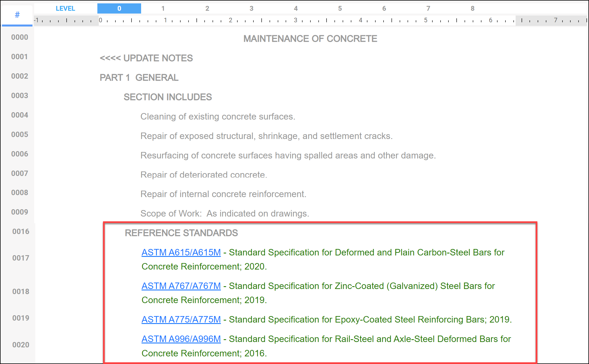Select level 3 in the level bar
The height and width of the screenshot is (364, 589).
coord(251,8)
